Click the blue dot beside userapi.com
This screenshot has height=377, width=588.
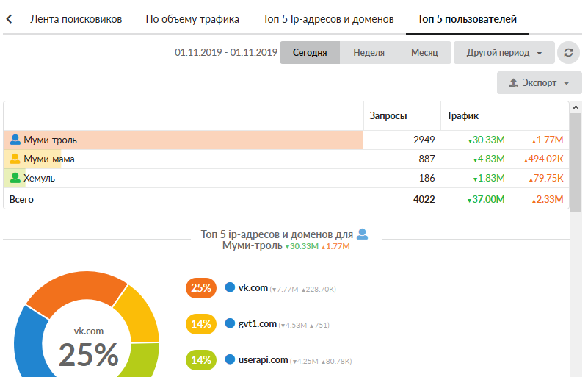[x=230, y=360]
